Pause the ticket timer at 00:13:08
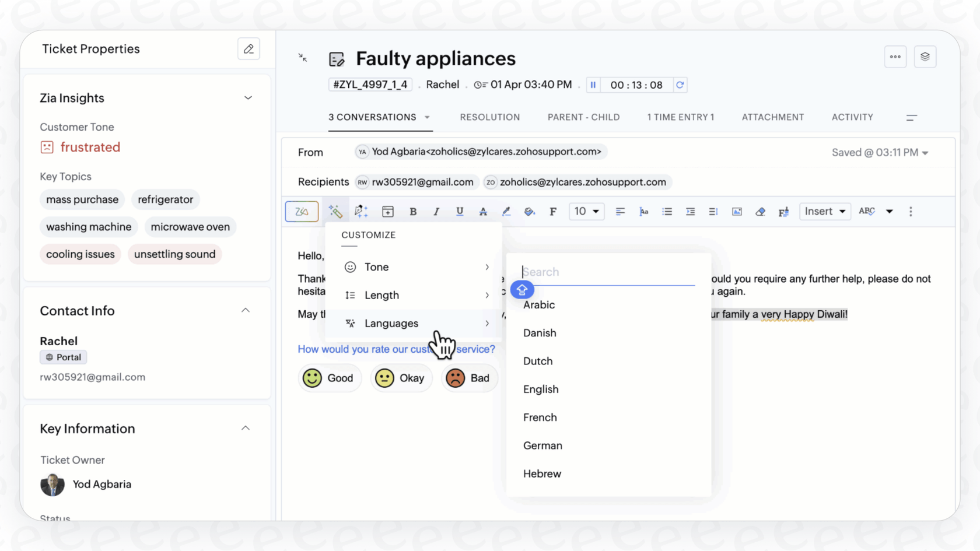 tap(593, 85)
